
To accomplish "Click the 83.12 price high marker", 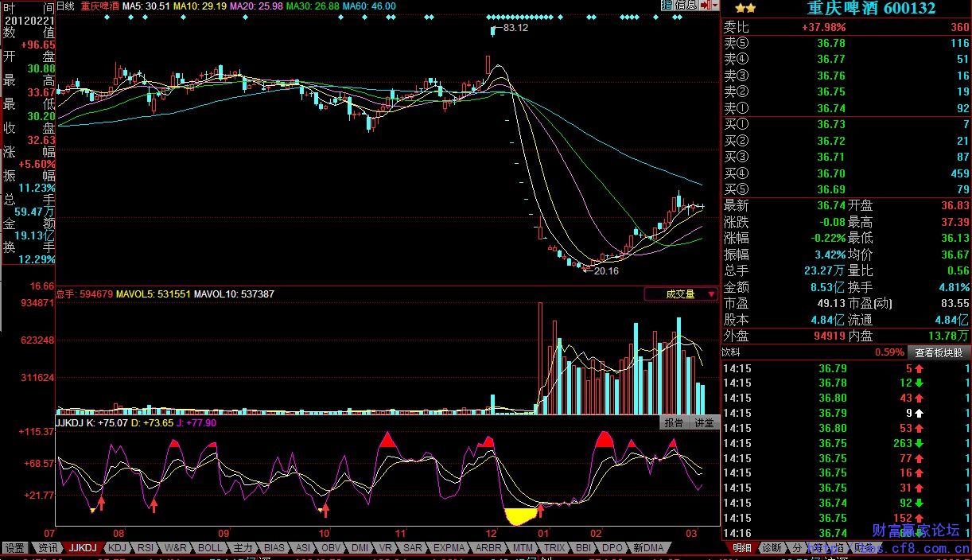I will point(515,28).
